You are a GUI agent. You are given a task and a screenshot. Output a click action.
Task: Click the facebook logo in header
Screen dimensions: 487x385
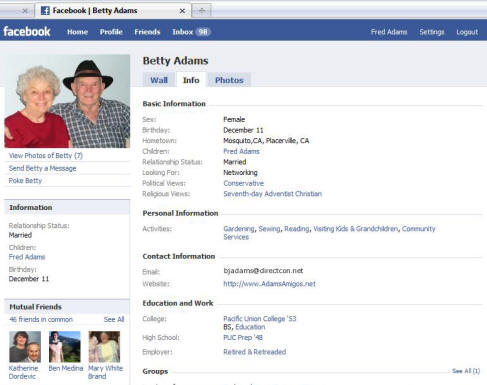(27, 32)
